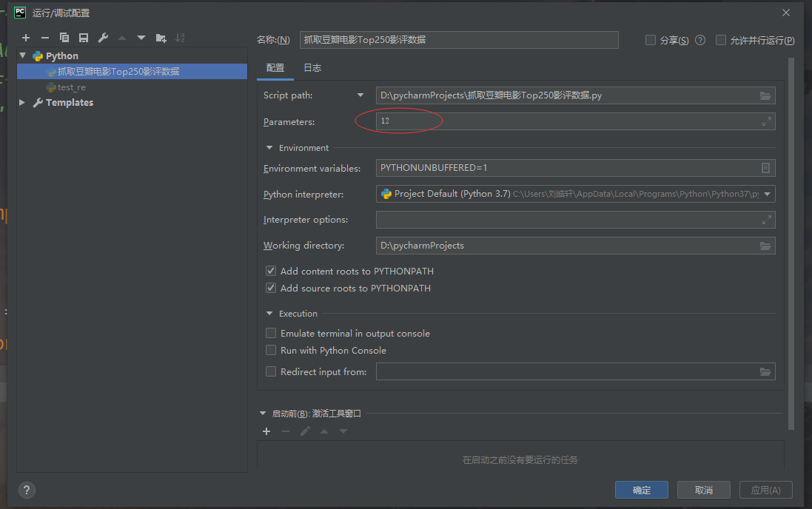Collapse the Environment section

click(x=269, y=147)
